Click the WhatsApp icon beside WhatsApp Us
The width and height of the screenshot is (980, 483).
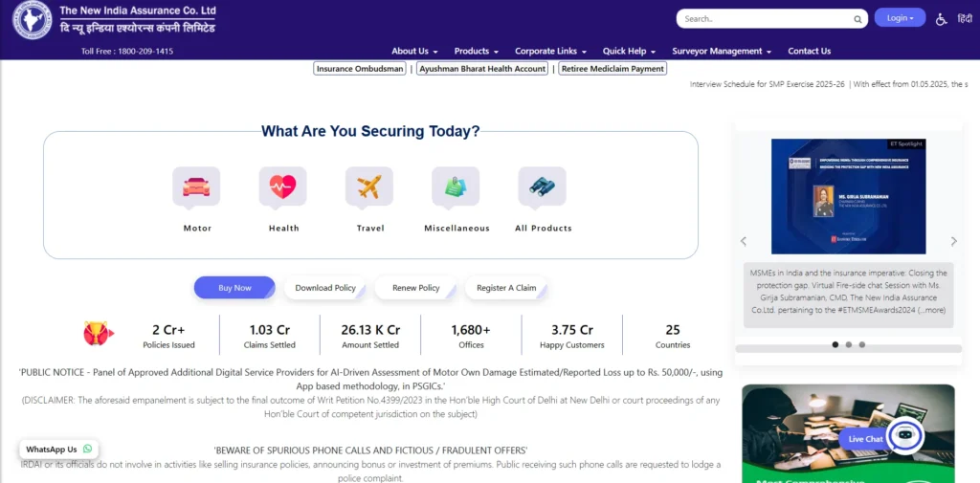click(x=87, y=449)
